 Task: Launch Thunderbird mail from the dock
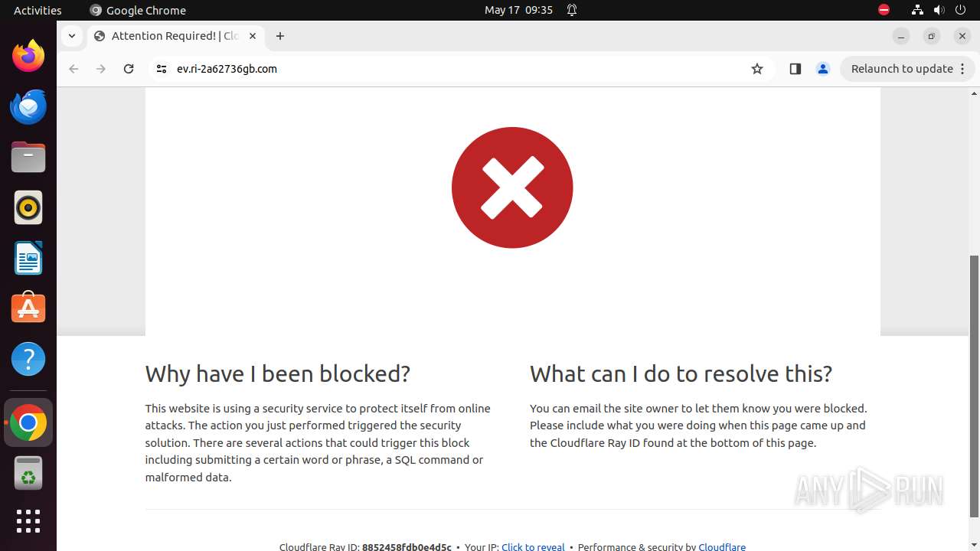click(x=28, y=106)
